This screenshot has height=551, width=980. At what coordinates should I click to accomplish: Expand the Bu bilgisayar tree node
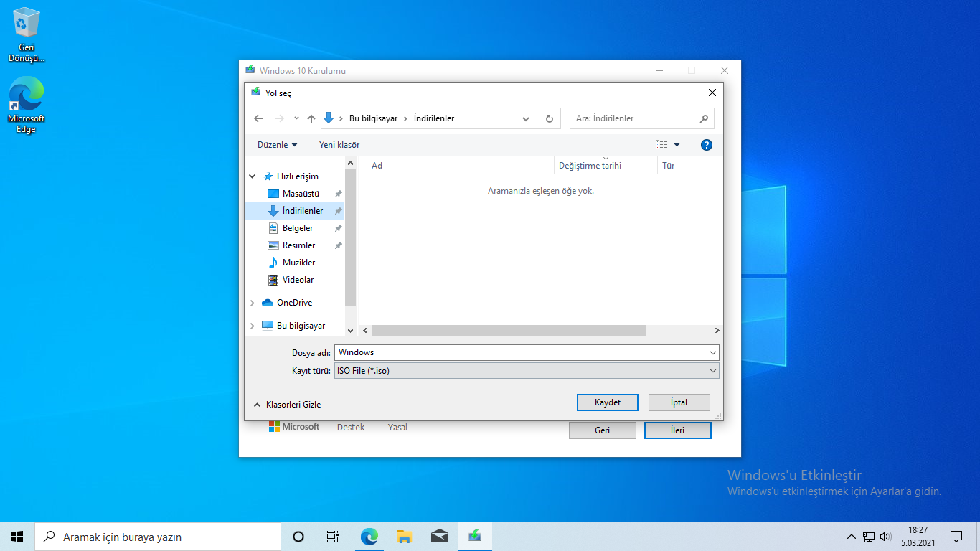tap(253, 326)
